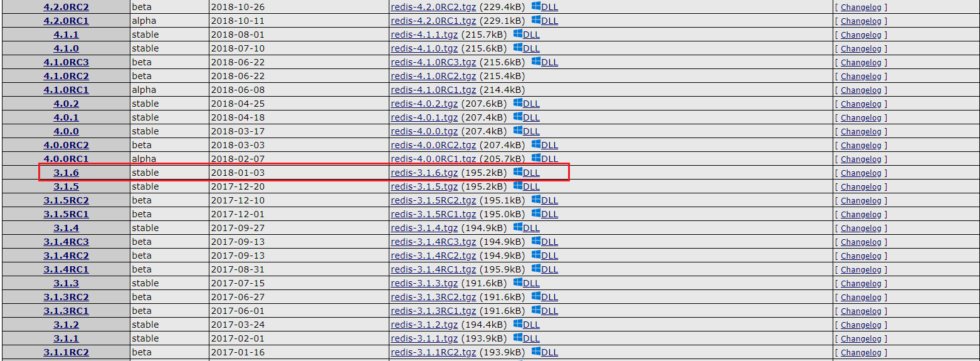Open the 4.1.1 version link
Viewport: 980px width, 361px height.
click(x=66, y=35)
